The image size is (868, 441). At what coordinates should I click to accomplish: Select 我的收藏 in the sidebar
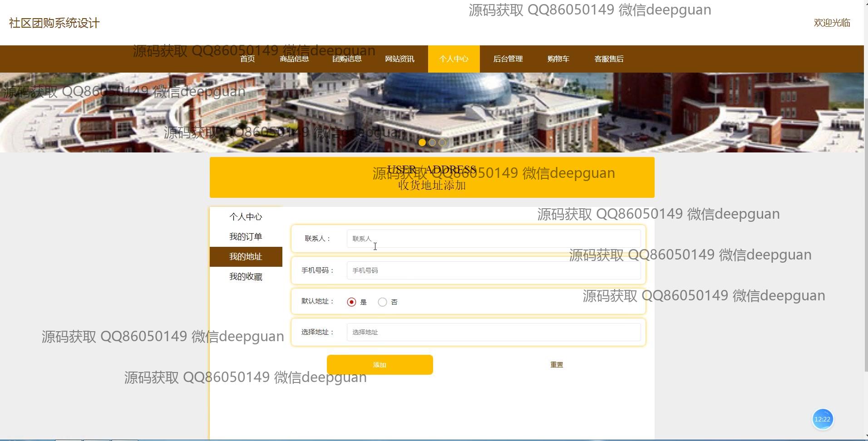(x=246, y=277)
